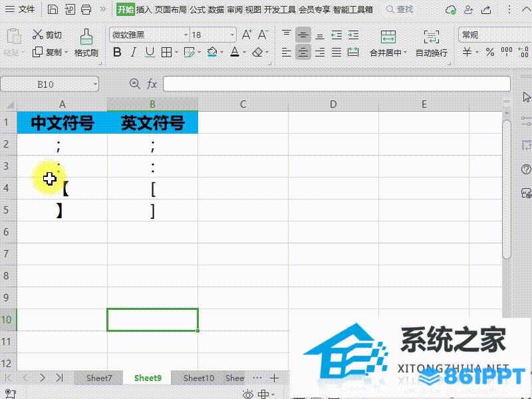Toggle align text right
This screenshot has width=532, height=399.
tap(320, 53)
